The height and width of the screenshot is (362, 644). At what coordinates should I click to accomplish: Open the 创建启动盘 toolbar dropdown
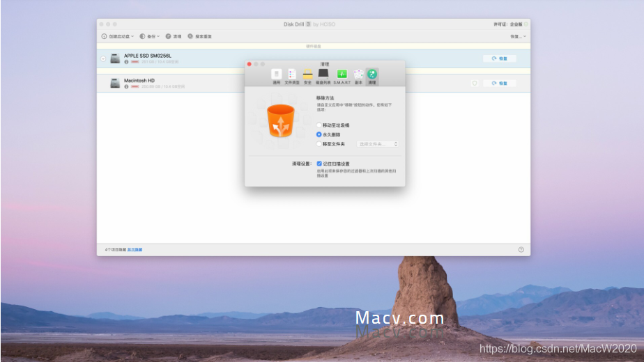coord(118,36)
